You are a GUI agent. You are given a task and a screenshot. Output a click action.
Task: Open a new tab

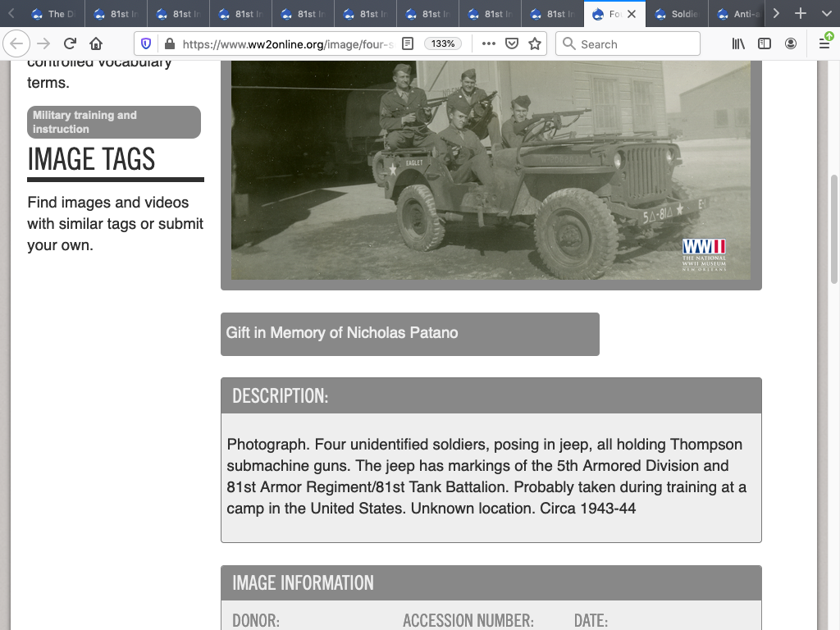[x=801, y=14]
